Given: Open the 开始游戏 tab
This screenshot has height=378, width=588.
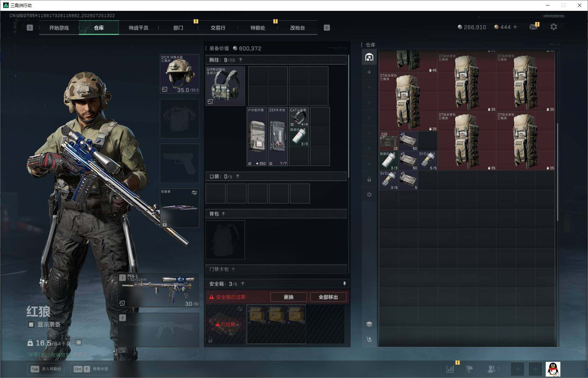Looking at the screenshot, I should tap(59, 28).
